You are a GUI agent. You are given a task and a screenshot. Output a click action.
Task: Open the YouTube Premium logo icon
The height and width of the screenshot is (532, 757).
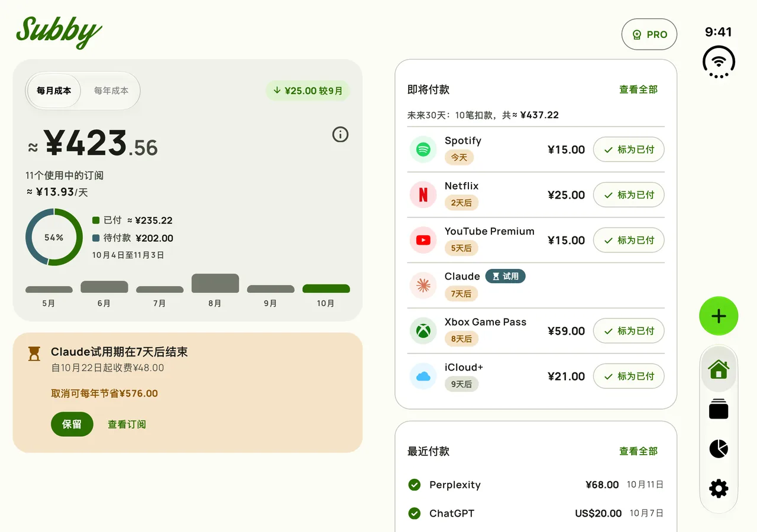[423, 240]
